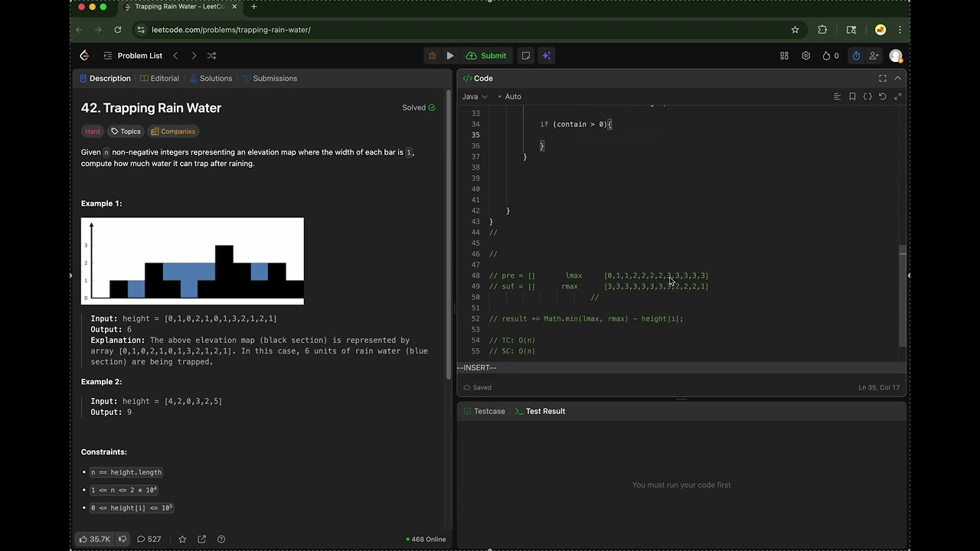This screenshot has width=980, height=551.
Task: Open the layout grid icon
Action: [784, 56]
